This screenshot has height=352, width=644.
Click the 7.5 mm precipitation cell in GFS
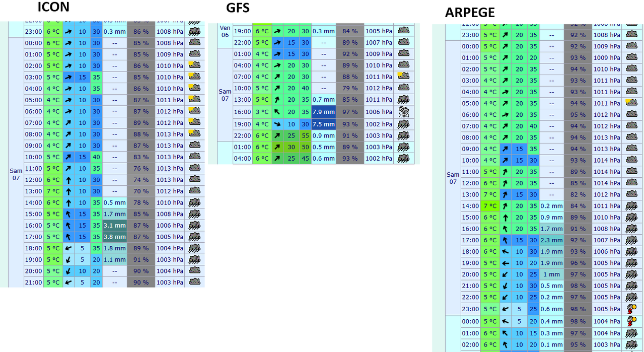click(x=323, y=124)
